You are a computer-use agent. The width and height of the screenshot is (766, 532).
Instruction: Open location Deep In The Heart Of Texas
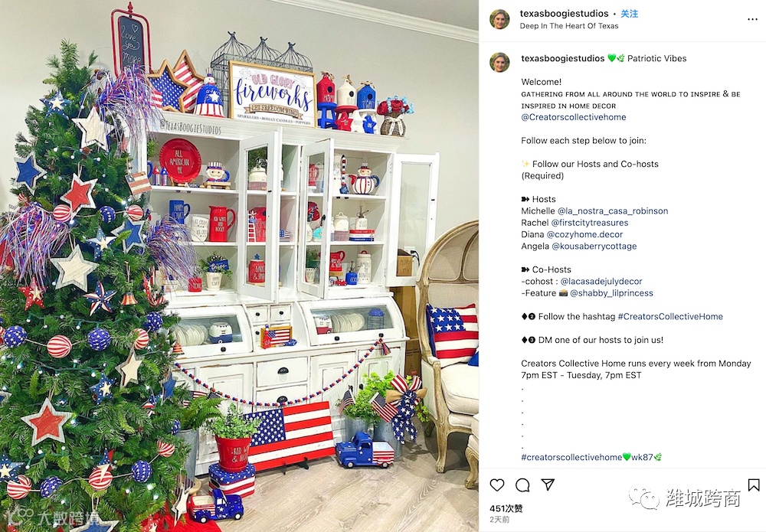click(569, 26)
